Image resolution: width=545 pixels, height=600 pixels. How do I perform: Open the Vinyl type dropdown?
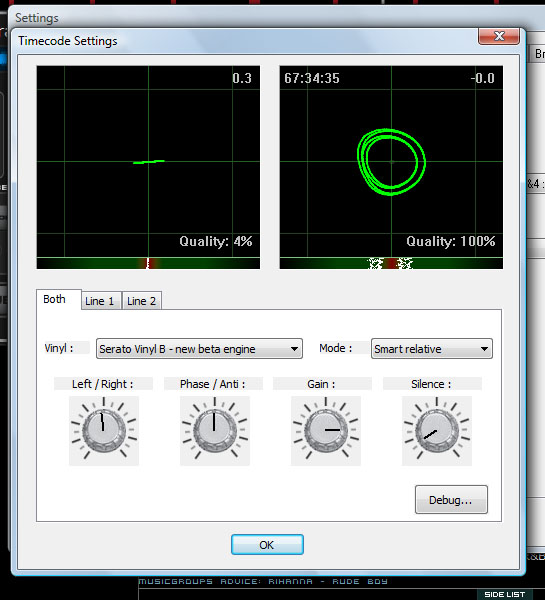[x=199, y=349]
